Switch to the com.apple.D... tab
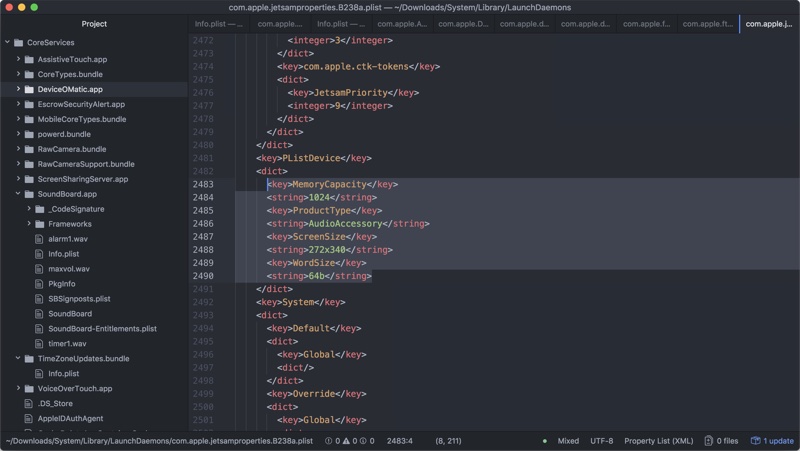 tap(463, 24)
